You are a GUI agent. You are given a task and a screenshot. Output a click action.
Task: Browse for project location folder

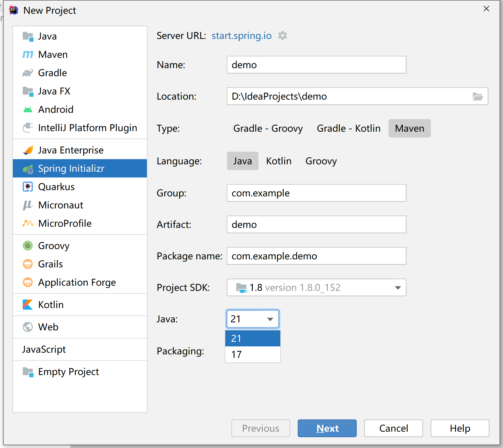point(478,96)
